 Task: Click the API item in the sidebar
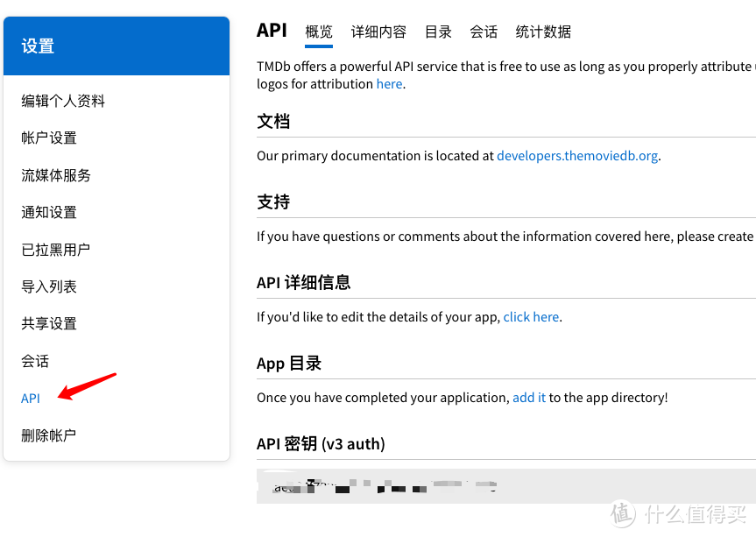[31, 398]
